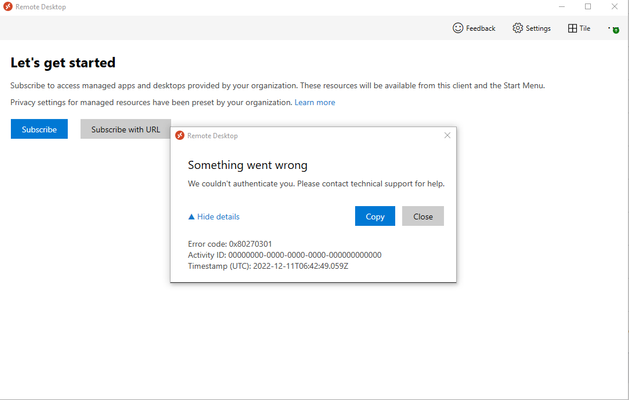The width and height of the screenshot is (629, 400).
Task: Click Remote Desktop app icon in main title bar
Action: point(8,7)
